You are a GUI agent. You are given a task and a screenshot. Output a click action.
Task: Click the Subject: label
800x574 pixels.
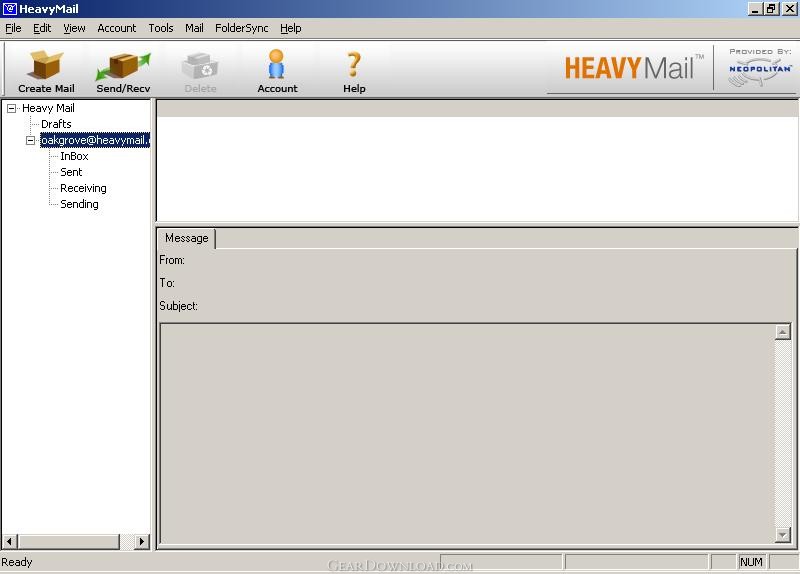[x=178, y=306]
